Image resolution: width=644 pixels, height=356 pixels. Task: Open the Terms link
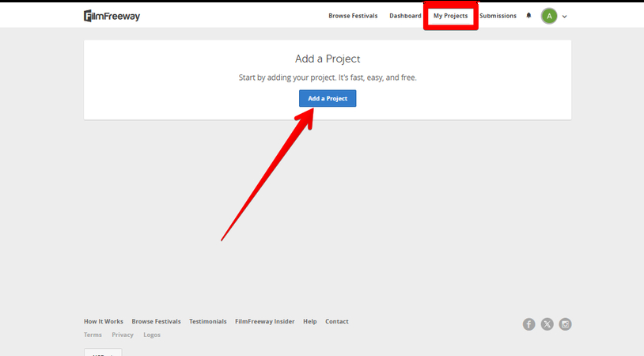(x=93, y=335)
